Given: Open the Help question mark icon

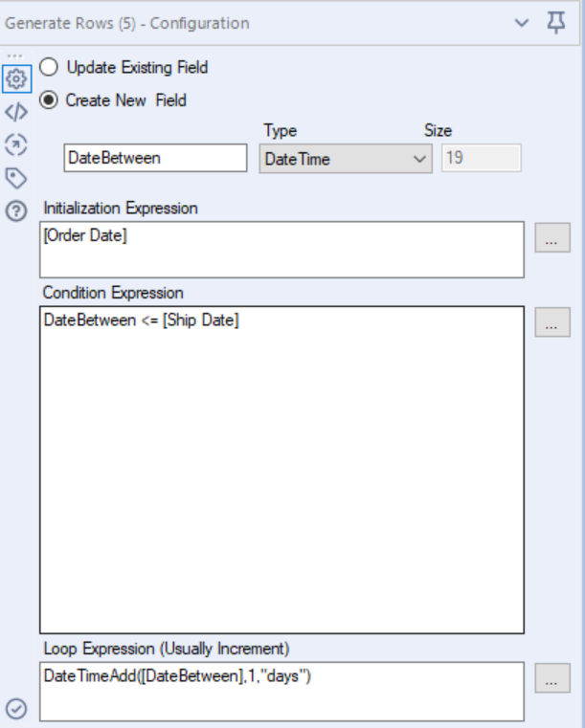Looking at the screenshot, I should tap(17, 211).
